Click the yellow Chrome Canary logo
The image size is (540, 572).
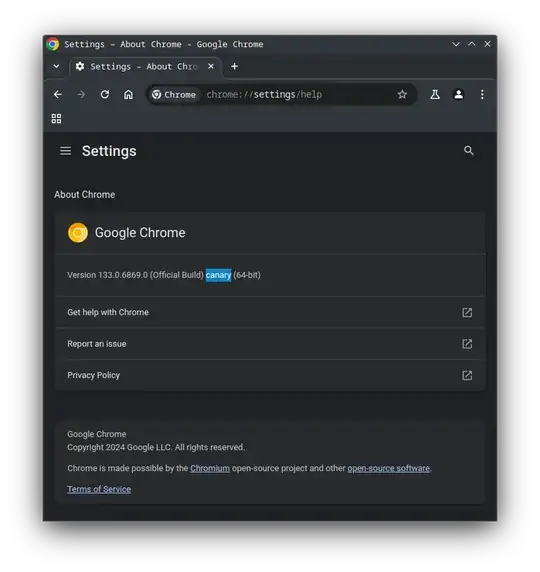coord(78,232)
